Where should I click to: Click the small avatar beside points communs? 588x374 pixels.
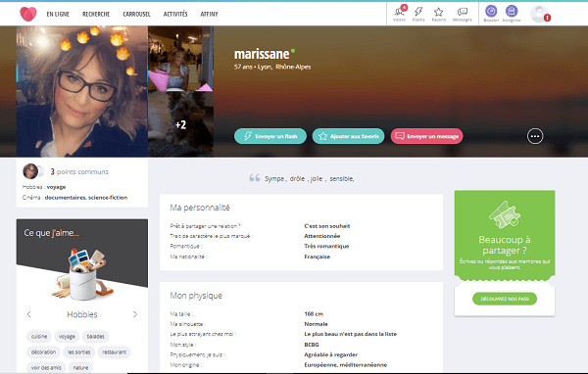(30, 171)
